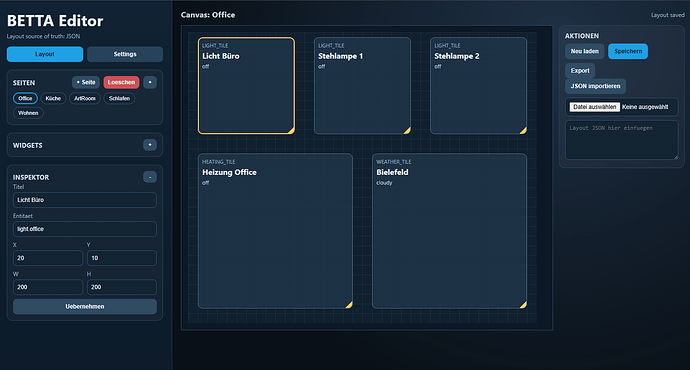
Task: Add a new page with + Seite
Action: (86, 82)
